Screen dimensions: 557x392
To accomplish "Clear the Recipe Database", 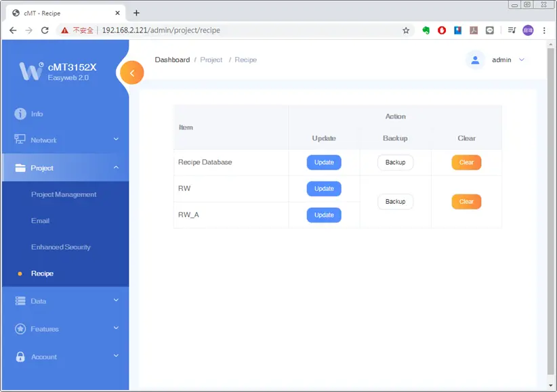I will click(x=466, y=162).
